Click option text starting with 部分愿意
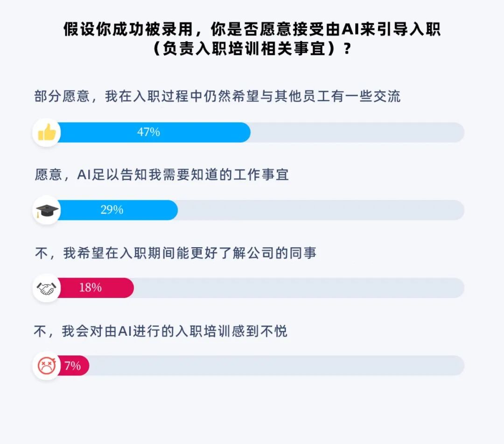This screenshot has width=504, height=444. tap(217, 97)
